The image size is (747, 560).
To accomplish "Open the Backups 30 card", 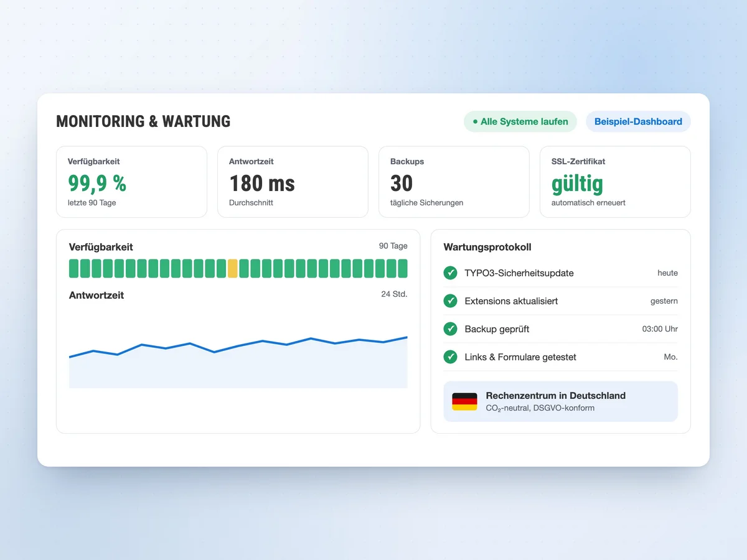I will [454, 182].
